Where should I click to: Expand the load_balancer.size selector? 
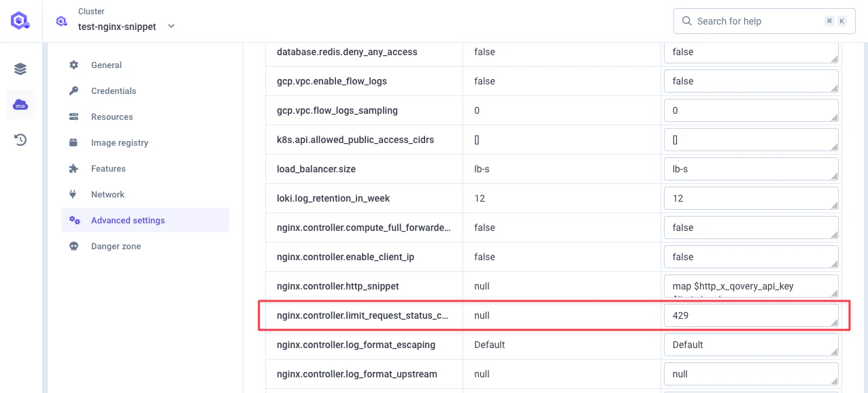click(x=751, y=168)
